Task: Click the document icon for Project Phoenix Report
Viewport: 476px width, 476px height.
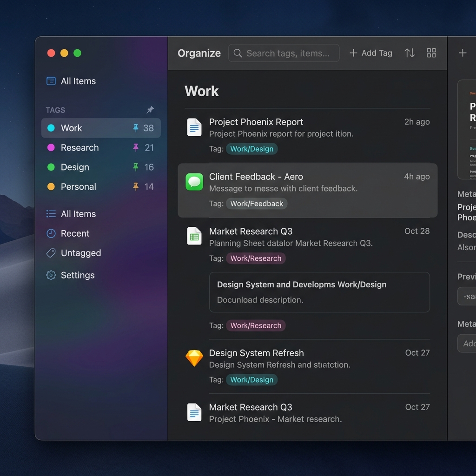Action: [194, 127]
